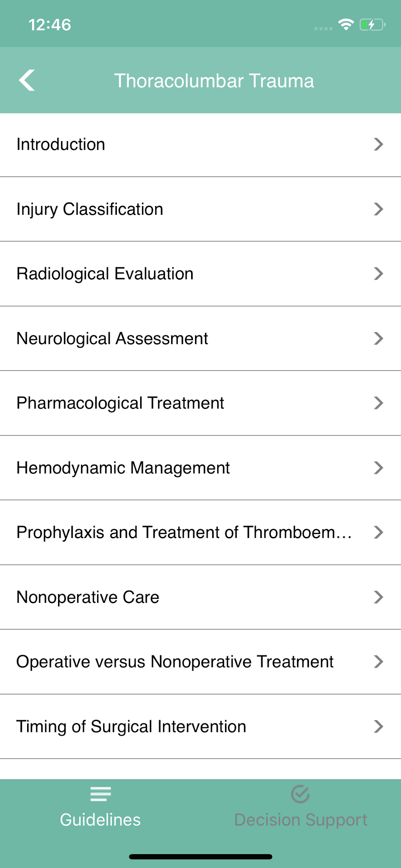Tap the battery charging icon
This screenshot has height=868, width=401.
(372, 25)
